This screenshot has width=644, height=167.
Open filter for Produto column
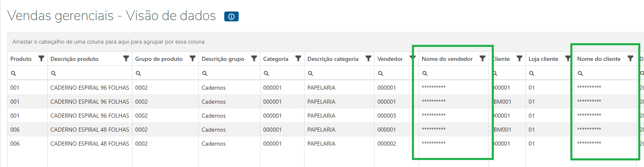(x=41, y=59)
